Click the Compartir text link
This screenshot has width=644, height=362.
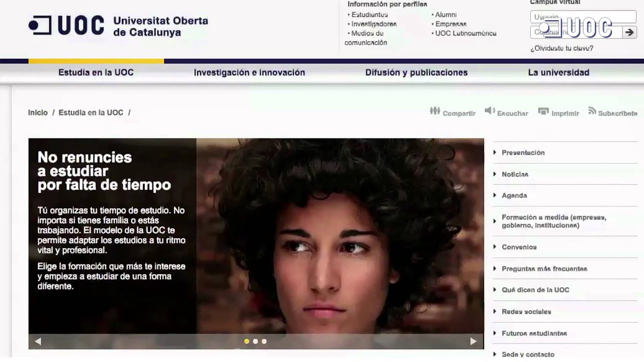point(459,114)
